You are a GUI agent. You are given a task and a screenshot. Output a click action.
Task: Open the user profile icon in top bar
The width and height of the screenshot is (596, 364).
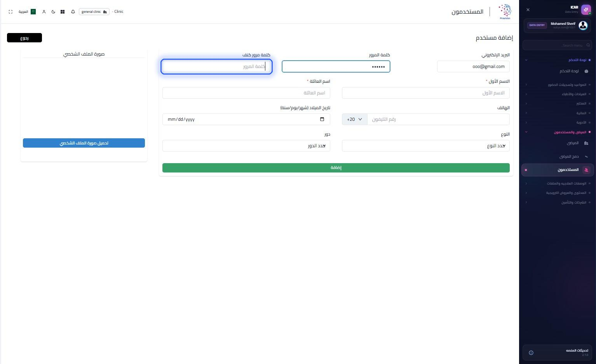pos(44,12)
